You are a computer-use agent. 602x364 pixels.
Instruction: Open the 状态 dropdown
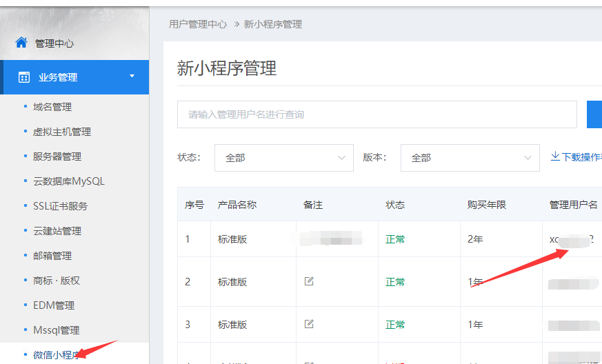[x=283, y=158]
